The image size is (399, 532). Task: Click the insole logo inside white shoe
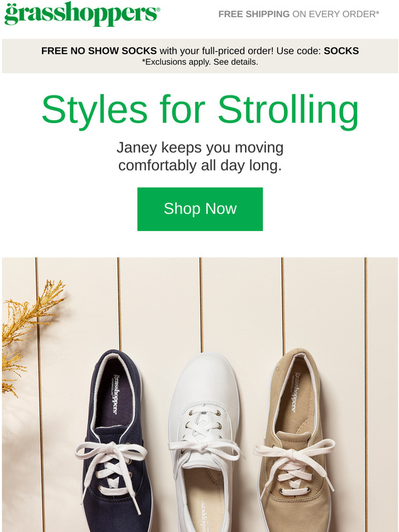[x=202, y=516]
